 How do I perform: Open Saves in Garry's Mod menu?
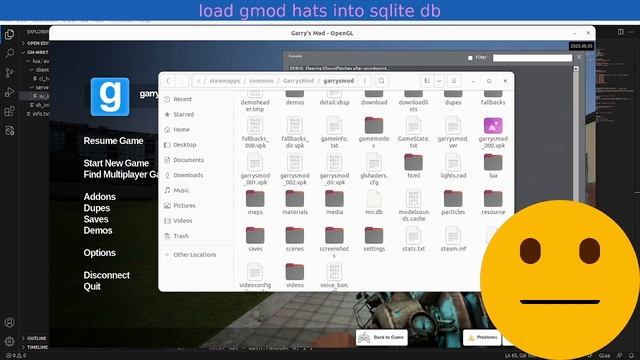click(x=96, y=219)
